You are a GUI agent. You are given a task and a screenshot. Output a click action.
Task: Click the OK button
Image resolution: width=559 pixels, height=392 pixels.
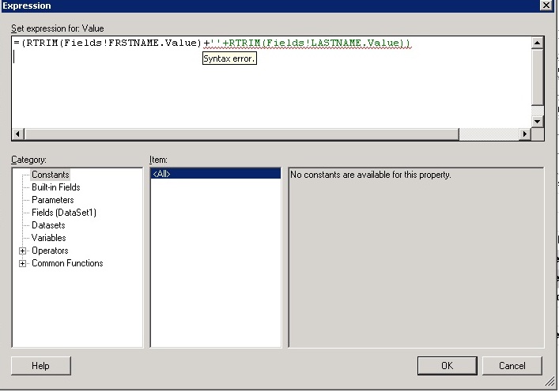(447, 366)
